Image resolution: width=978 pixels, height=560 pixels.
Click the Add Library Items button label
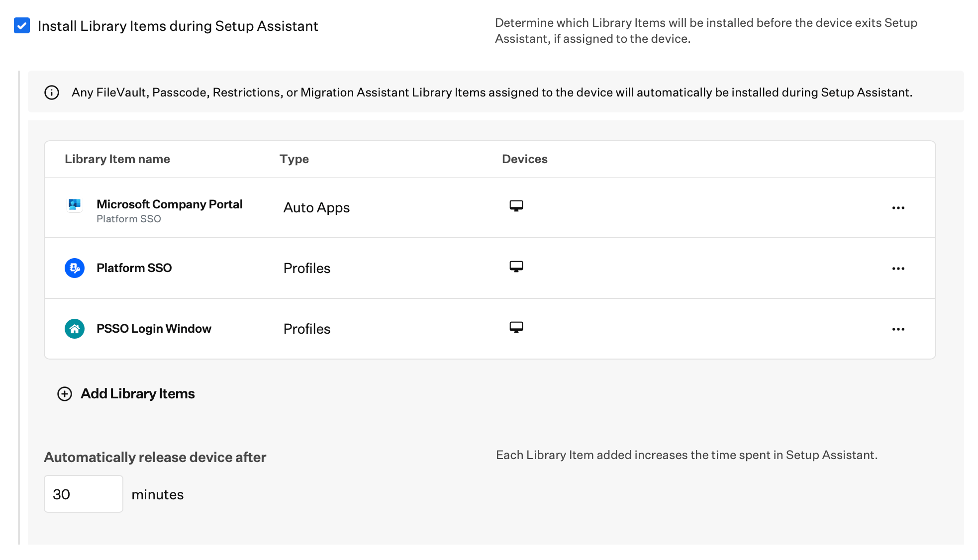click(138, 393)
